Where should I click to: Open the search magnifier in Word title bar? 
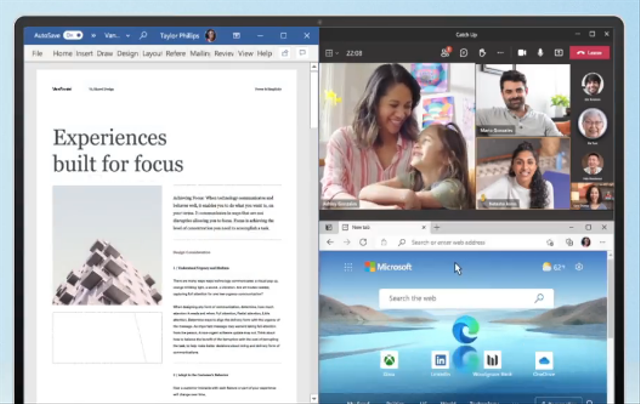point(143,36)
